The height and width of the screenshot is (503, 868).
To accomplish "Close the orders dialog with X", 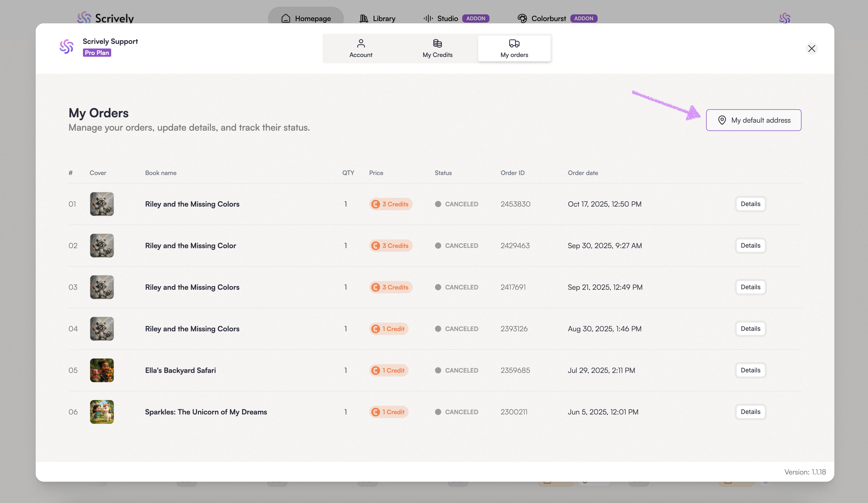I will (x=812, y=49).
